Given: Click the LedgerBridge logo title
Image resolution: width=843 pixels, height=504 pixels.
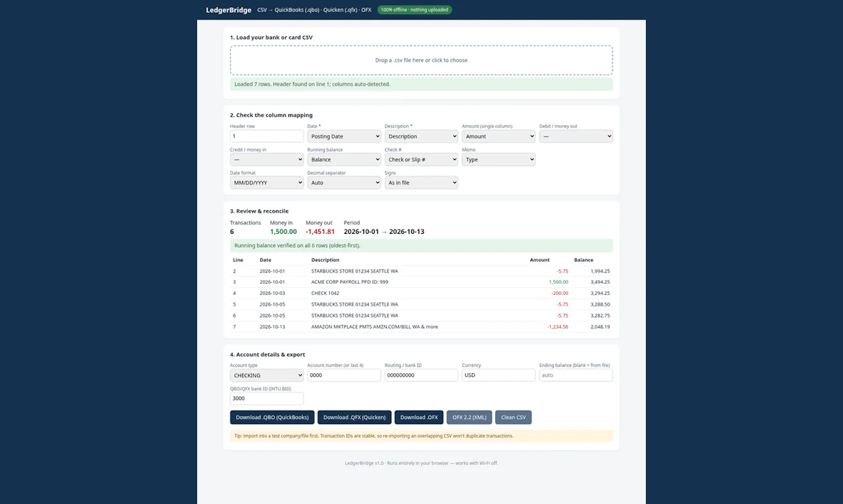Looking at the screenshot, I should pyautogui.click(x=229, y=10).
